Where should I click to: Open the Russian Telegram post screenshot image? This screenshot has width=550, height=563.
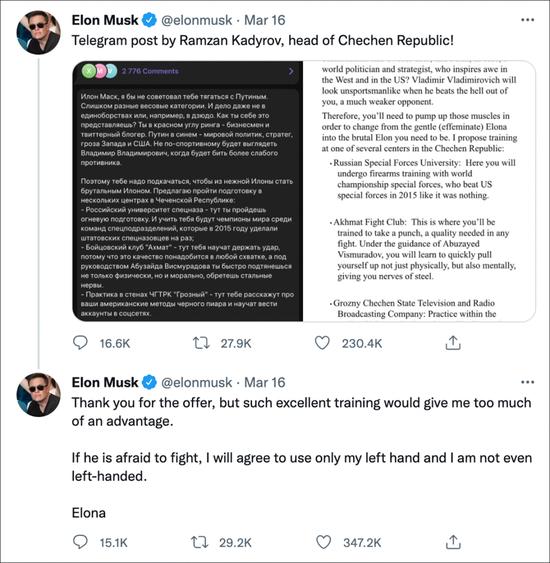(188, 191)
